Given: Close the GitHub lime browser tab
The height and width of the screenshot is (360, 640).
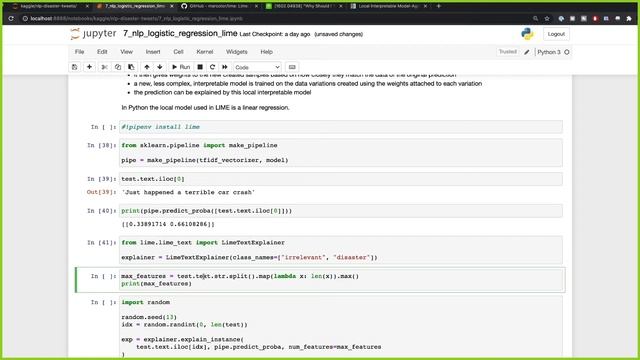Looking at the screenshot, I should click(256, 6).
